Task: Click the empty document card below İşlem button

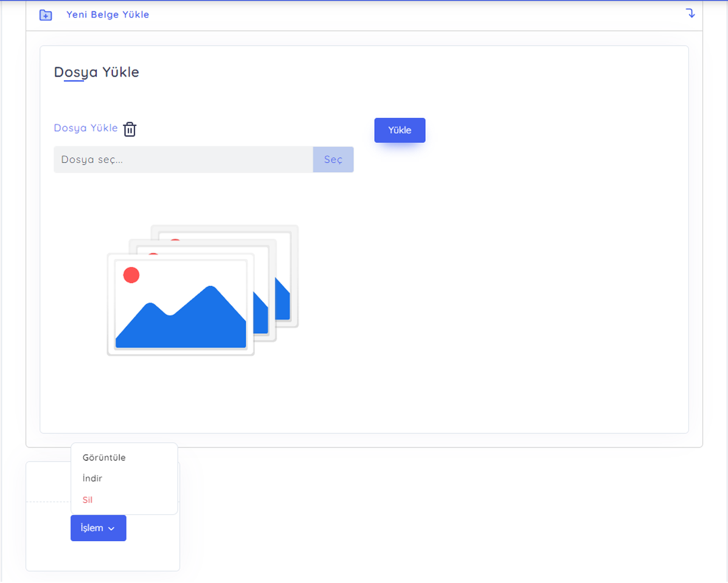Action: (103, 556)
